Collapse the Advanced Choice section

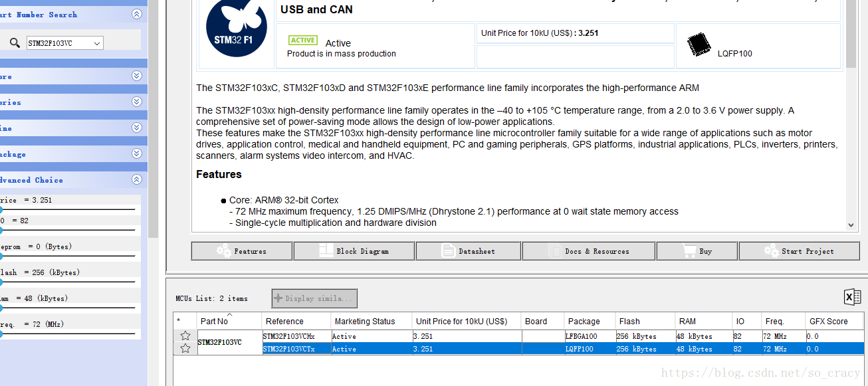coord(137,179)
